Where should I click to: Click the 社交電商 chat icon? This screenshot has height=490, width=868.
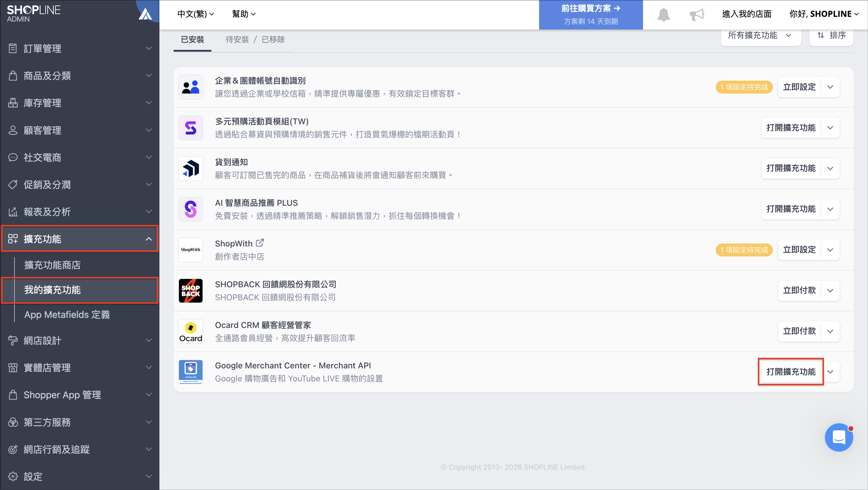coord(13,157)
